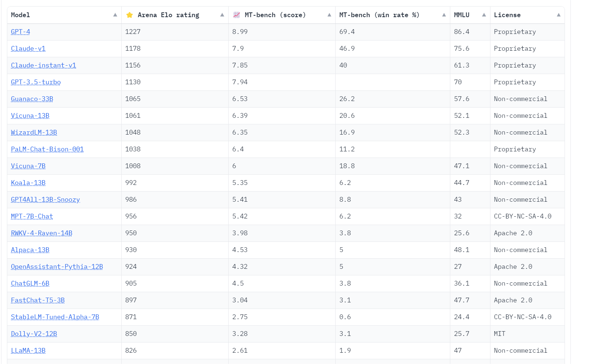Open the RWKV-4-Raven-14B link
The height and width of the screenshot is (364, 604).
(42, 233)
